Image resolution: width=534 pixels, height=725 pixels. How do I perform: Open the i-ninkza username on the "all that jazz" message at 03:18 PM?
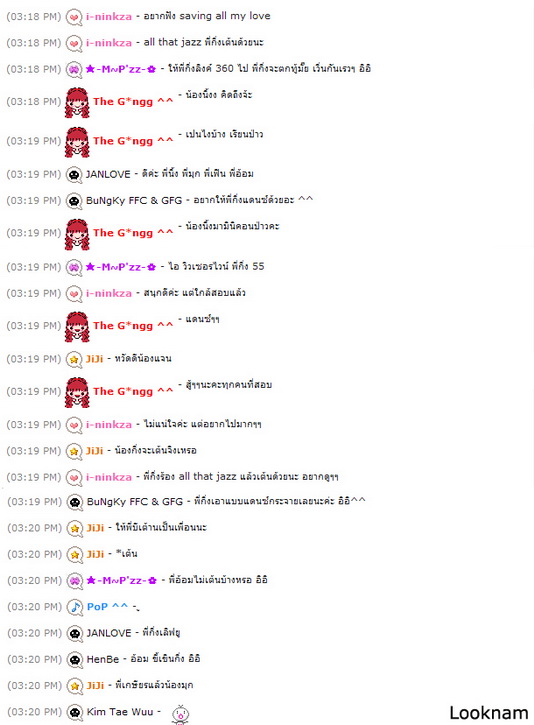point(109,43)
